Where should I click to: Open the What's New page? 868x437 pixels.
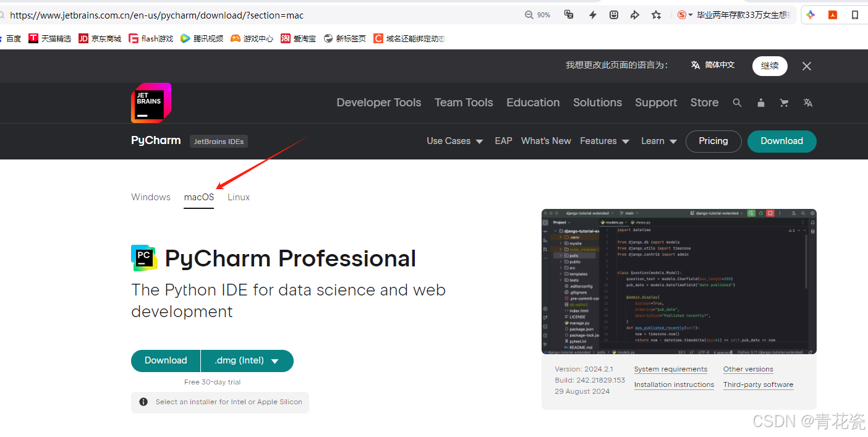pos(546,141)
